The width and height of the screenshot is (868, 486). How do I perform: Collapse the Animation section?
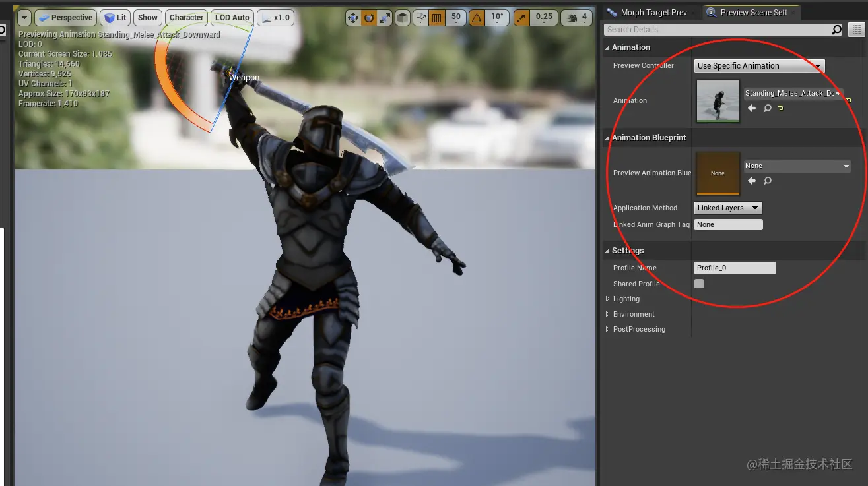607,47
